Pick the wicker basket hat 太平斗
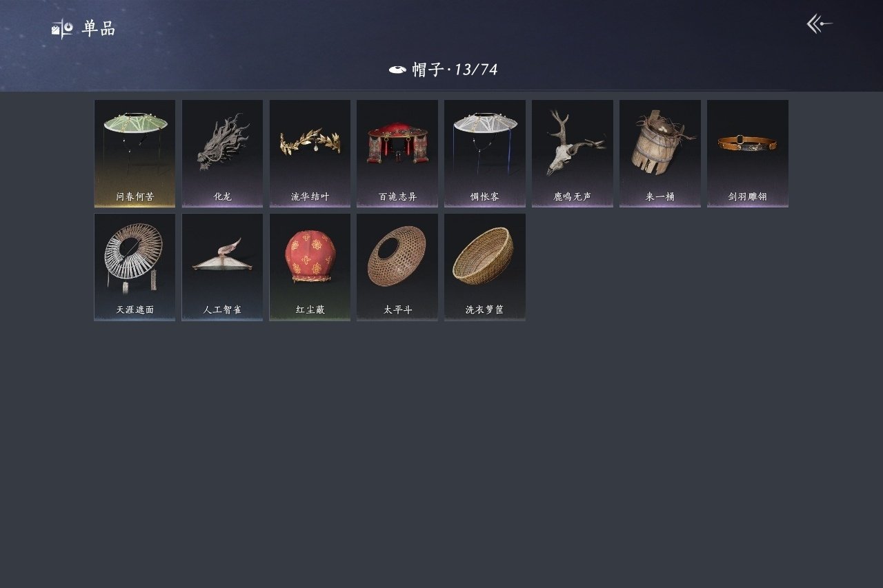This screenshot has height=588, width=883. coord(397,267)
